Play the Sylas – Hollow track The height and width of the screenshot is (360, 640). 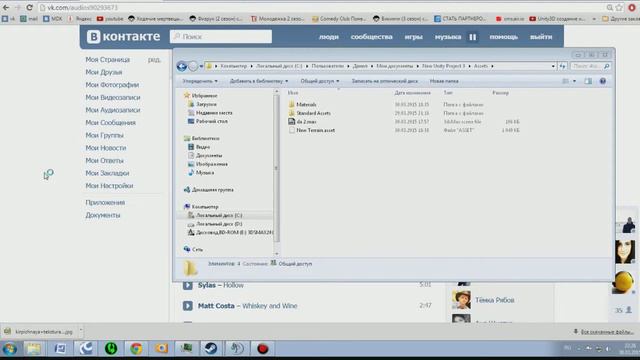click(188, 285)
